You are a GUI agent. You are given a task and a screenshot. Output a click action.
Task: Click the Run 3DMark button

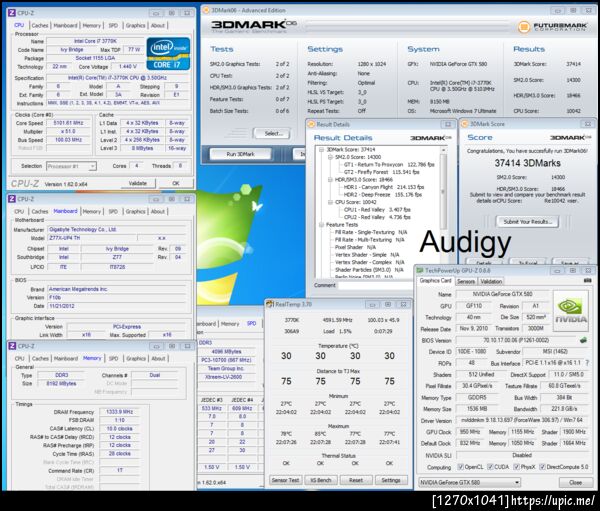(x=240, y=154)
